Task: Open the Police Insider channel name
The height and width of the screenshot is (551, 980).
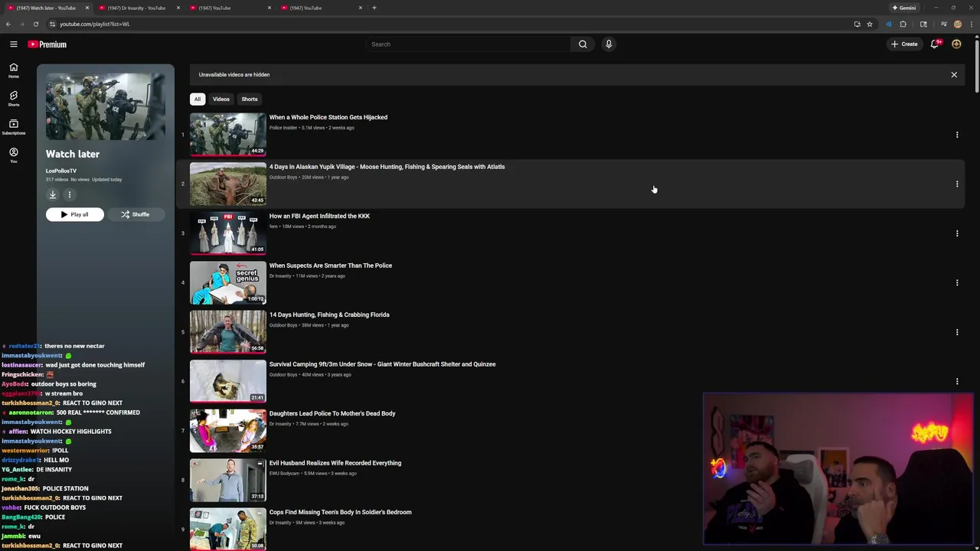Action: pyautogui.click(x=283, y=128)
